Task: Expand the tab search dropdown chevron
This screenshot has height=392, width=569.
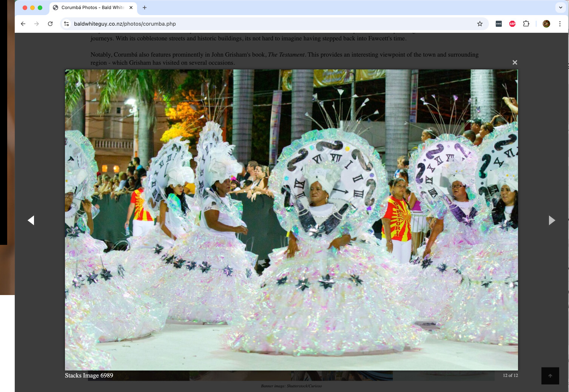Action: click(x=561, y=8)
